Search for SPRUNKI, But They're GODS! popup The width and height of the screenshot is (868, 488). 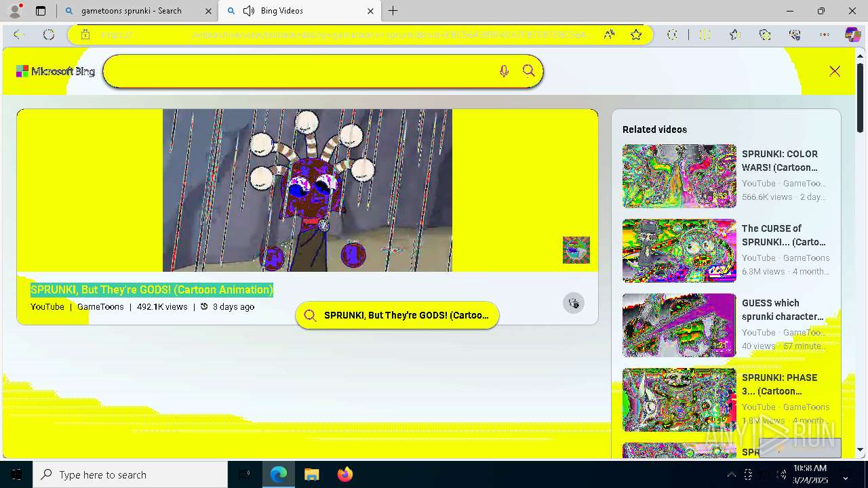(397, 315)
